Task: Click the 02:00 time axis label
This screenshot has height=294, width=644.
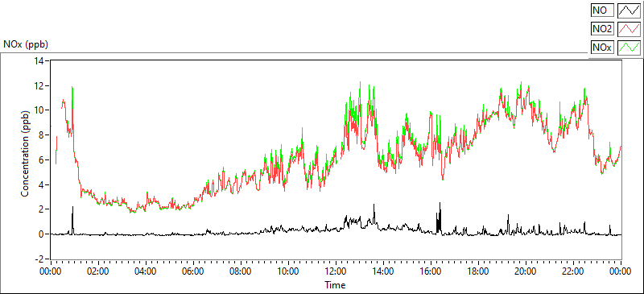Action: pyautogui.click(x=98, y=271)
